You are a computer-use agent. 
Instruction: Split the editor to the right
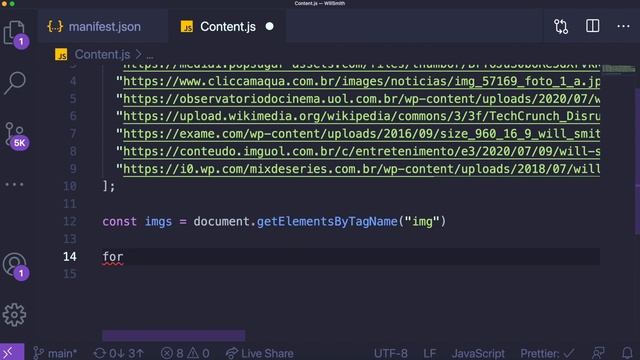(592, 26)
